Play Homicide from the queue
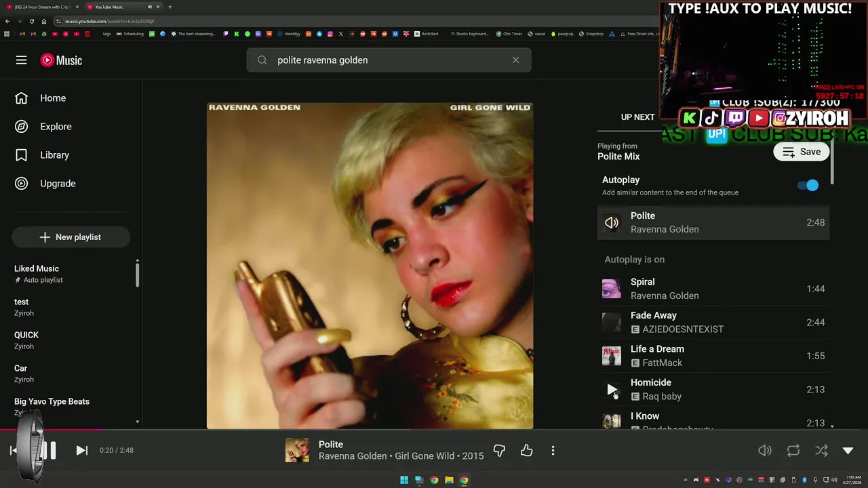 click(x=612, y=390)
